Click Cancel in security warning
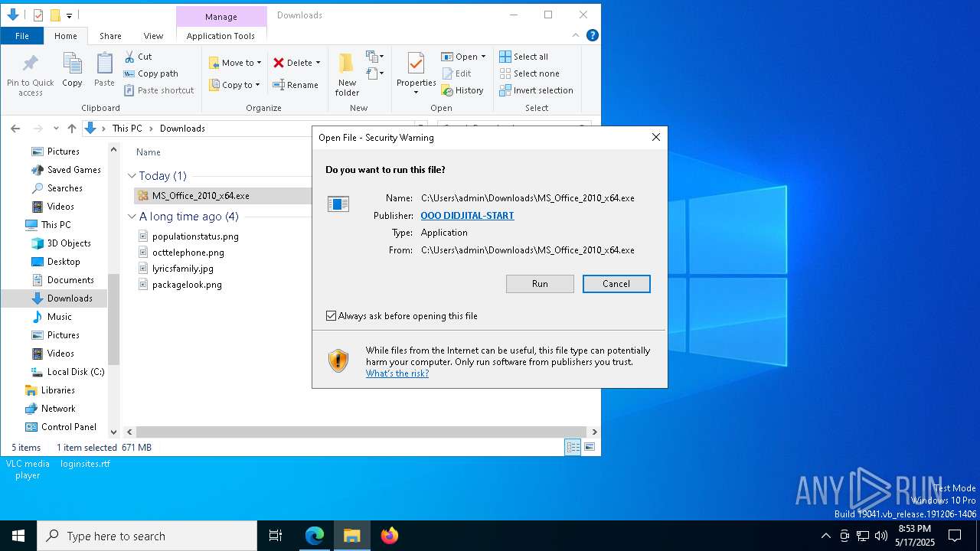 [616, 284]
